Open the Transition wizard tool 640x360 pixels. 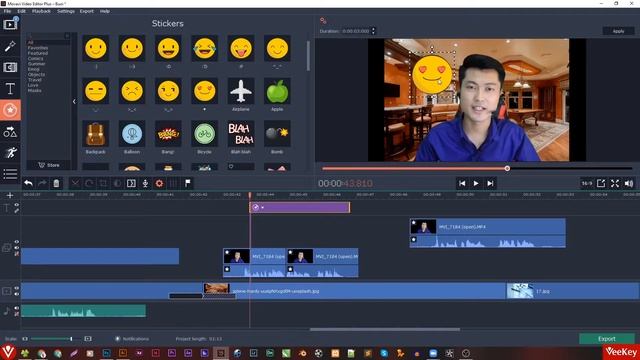click(x=131, y=183)
